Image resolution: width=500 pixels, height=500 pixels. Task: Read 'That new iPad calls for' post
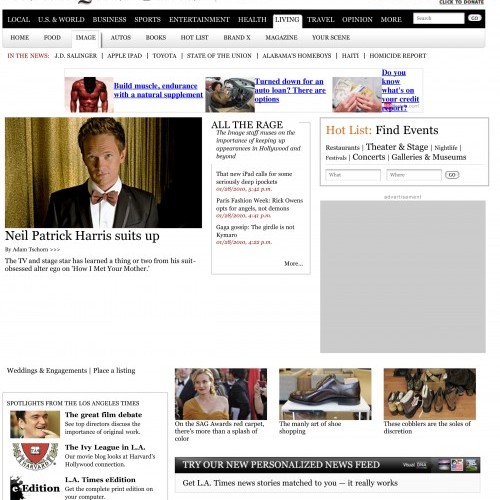click(254, 178)
